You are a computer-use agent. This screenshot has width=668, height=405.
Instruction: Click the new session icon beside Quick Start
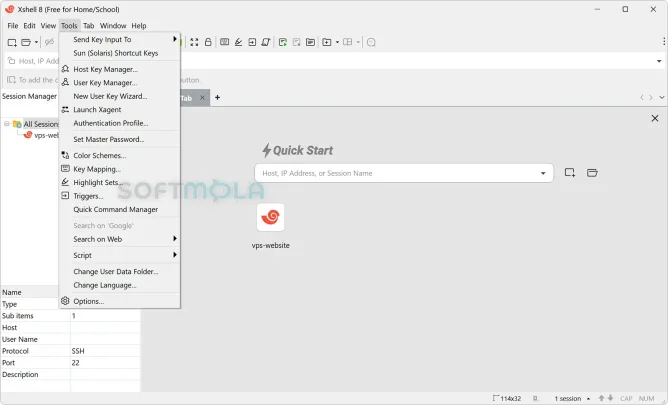click(x=570, y=172)
